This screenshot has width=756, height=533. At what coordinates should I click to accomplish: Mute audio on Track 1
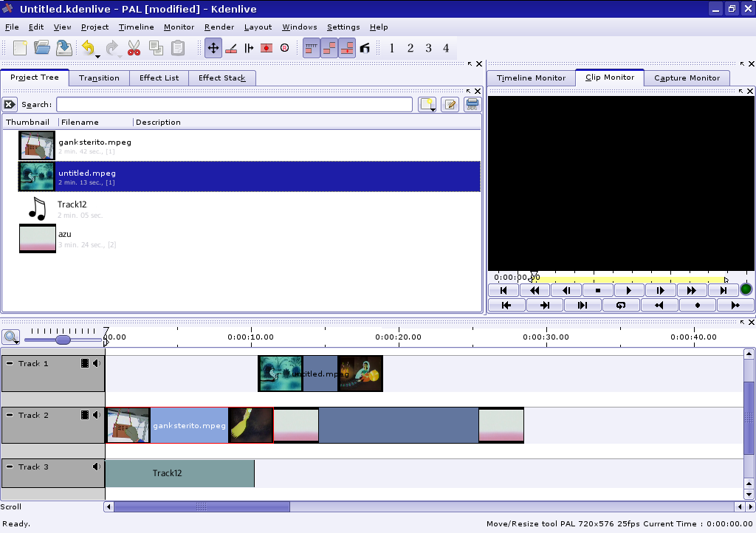coord(97,363)
